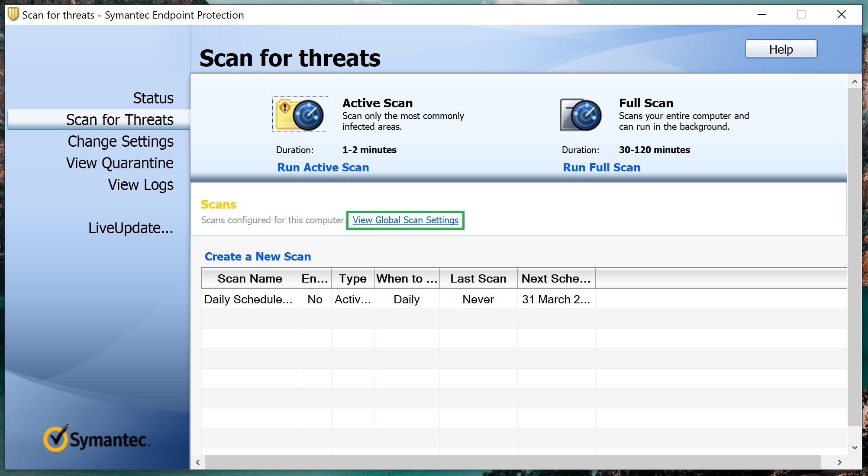
Task: Click the Full Scan radar icon
Action: pos(581,115)
